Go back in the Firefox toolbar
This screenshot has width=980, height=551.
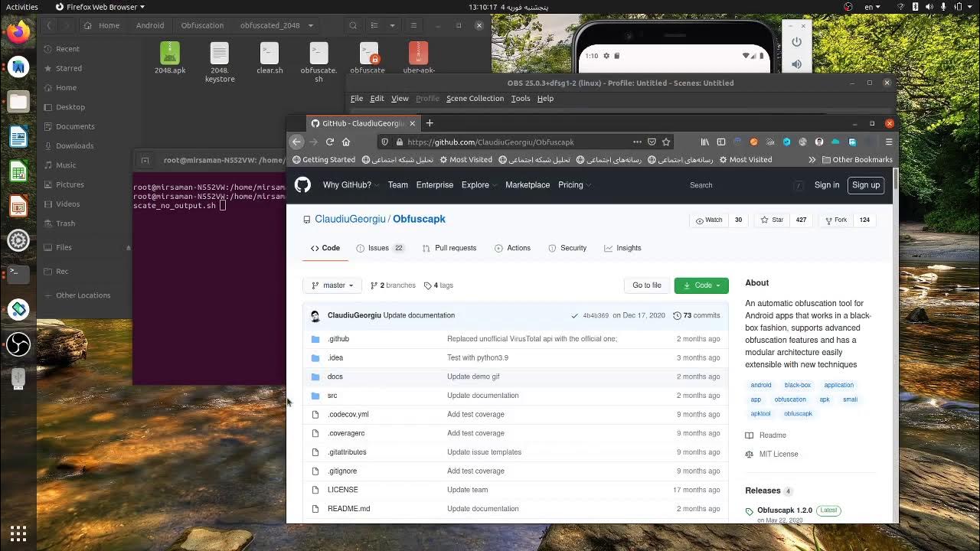pos(297,142)
